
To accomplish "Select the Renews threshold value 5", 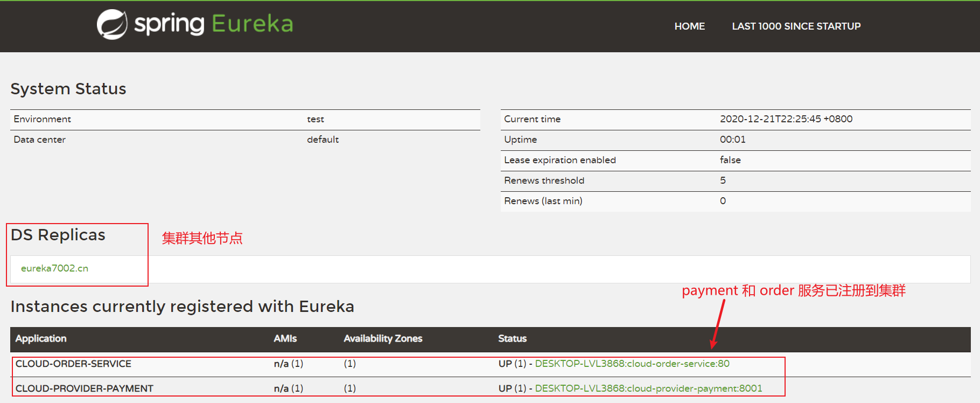I will [723, 180].
